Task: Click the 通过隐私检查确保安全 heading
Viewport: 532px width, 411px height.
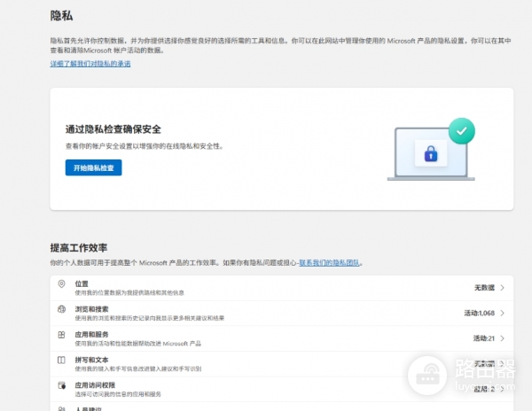Action: (113, 129)
